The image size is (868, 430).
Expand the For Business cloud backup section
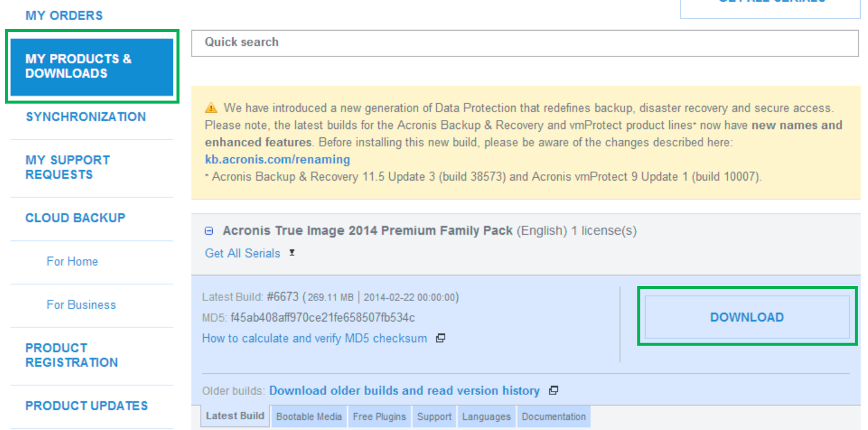(80, 304)
